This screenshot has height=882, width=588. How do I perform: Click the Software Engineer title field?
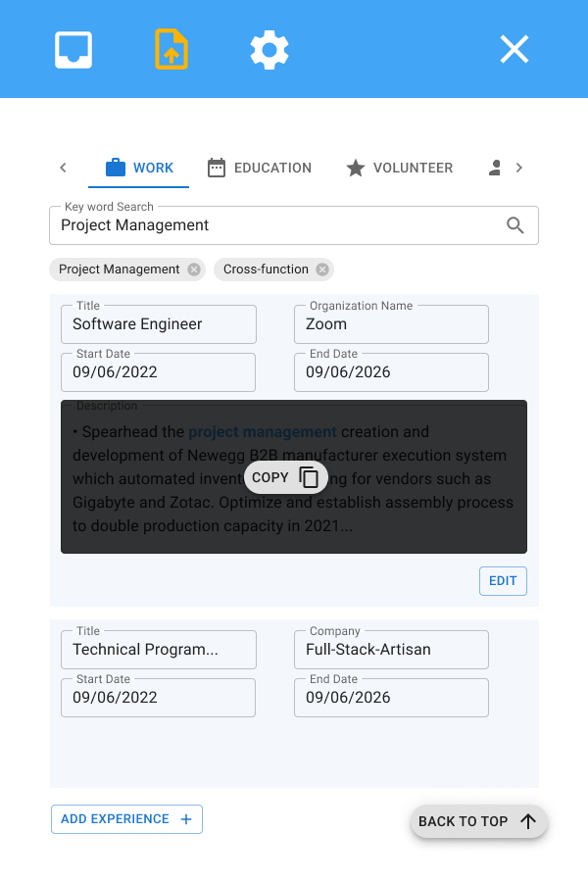159,324
